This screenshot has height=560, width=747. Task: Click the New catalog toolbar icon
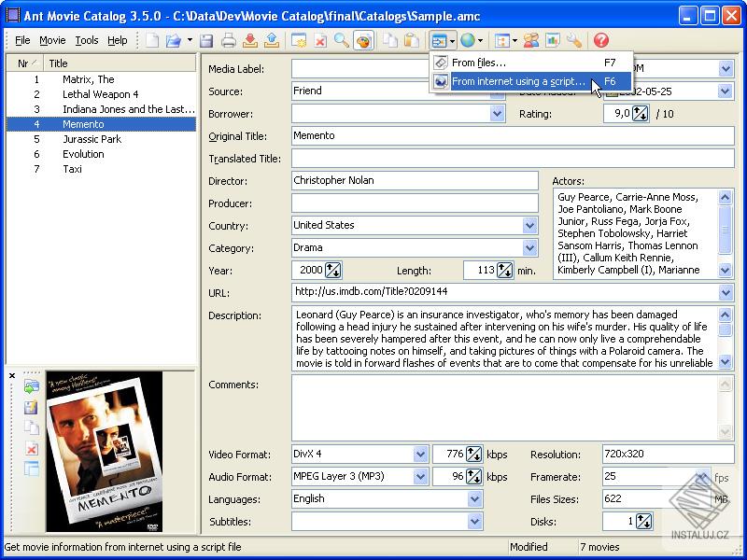152,40
